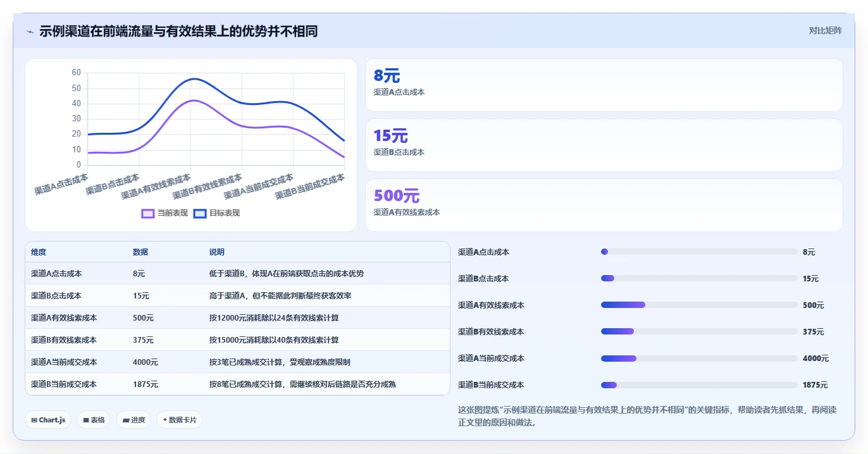Click description starting 高于渠道A
868x454 pixels.
(x=280, y=295)
